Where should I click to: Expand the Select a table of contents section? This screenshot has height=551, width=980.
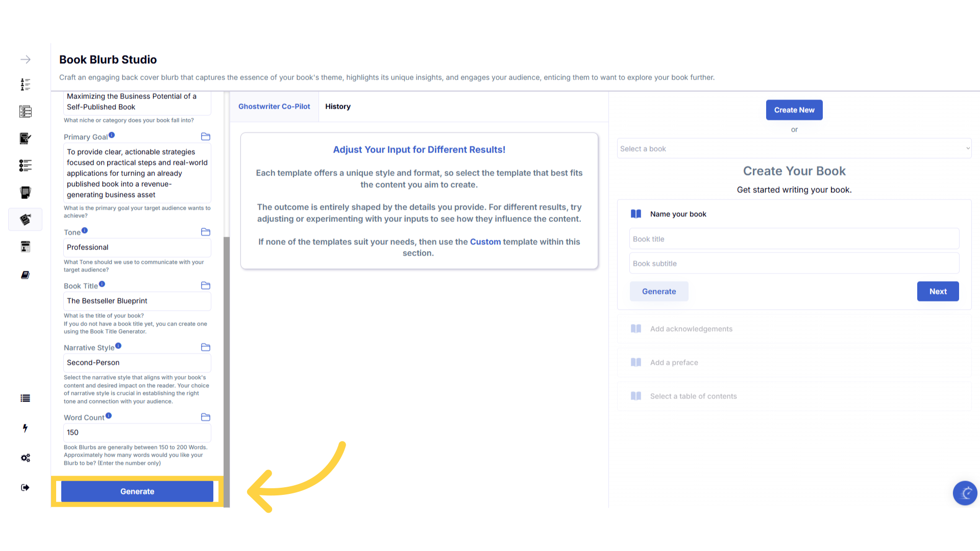tap(693, 396)
